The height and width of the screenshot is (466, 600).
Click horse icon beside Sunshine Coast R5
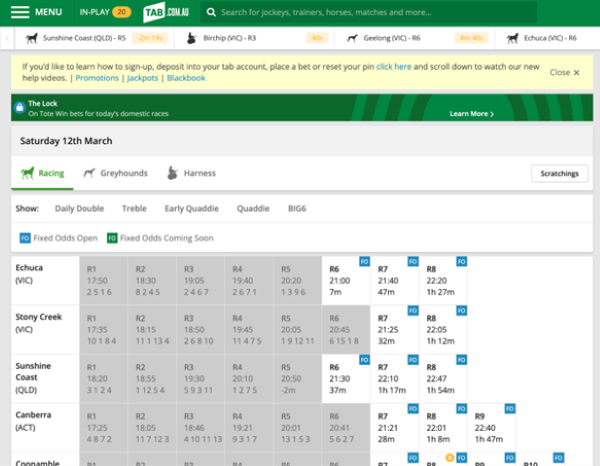[32, 38]
